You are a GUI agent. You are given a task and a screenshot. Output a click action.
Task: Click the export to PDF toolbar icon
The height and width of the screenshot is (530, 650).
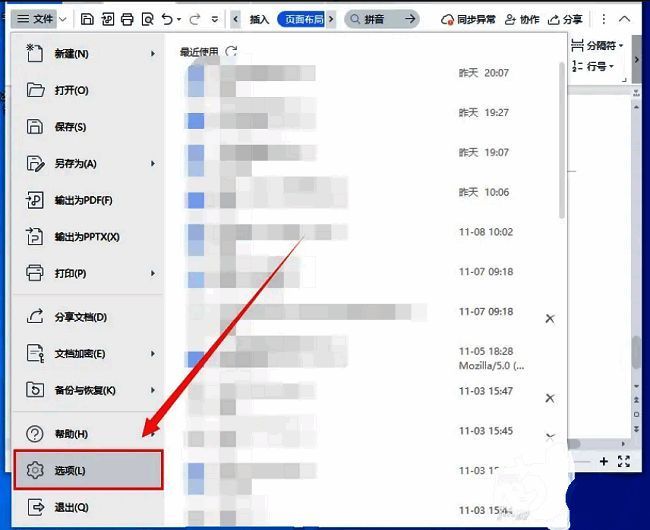click(x=108, y=19)
